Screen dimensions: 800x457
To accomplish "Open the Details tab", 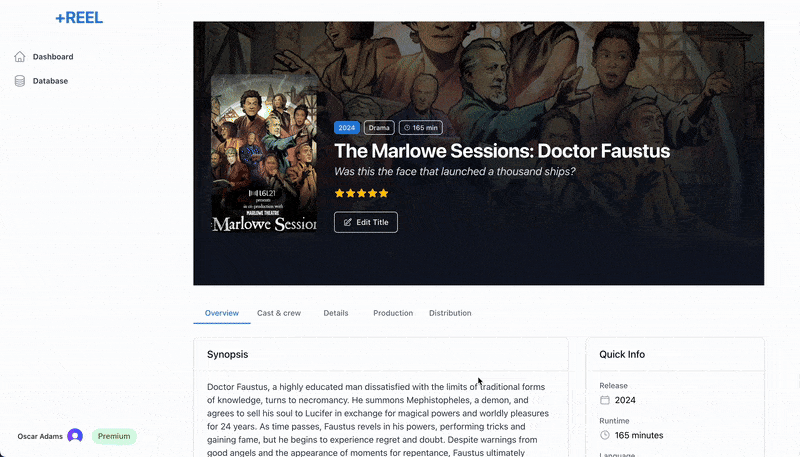I will pyautogui.click(x=336, y=313).
